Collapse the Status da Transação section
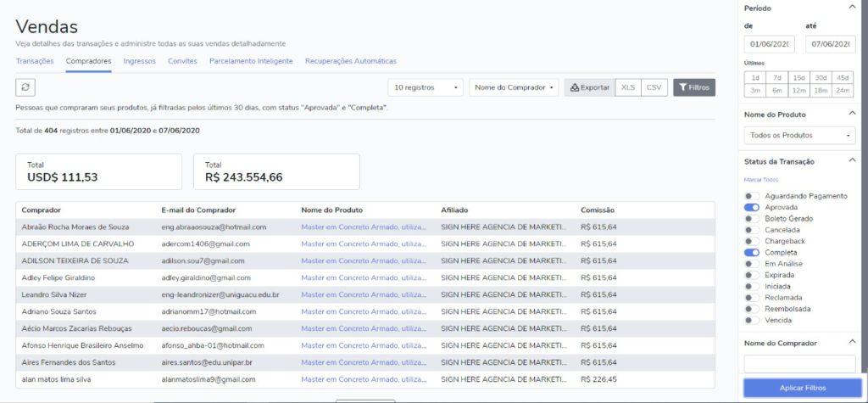Screen dimensions: 868x403 tap(851, 160)
